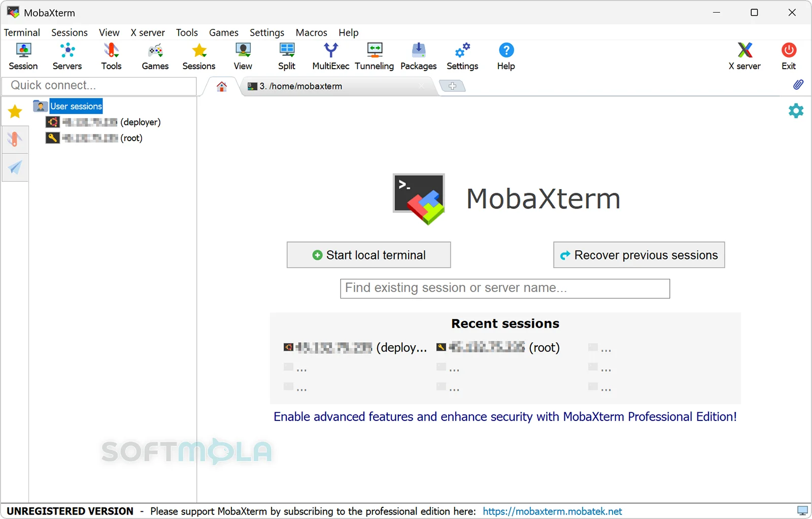
Task: Open the Session toolbar icon
Action: pyautogui.click(x=23, y=56)
